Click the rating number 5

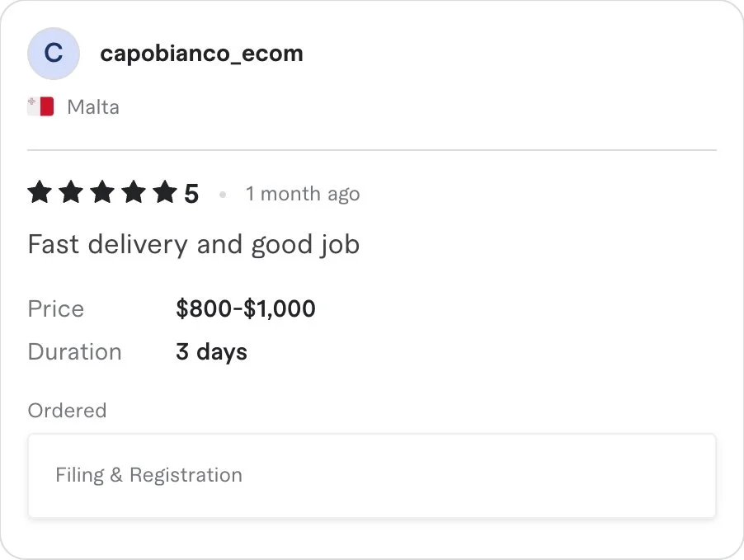click(x=191, y=195)
